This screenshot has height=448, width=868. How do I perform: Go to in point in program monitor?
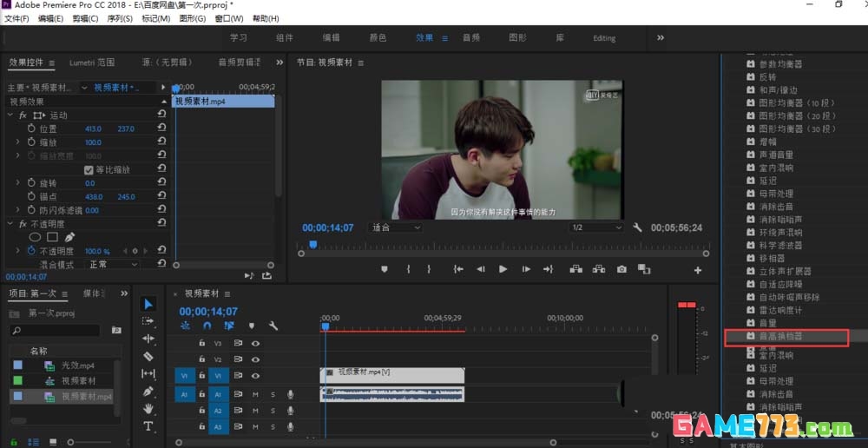457,269
